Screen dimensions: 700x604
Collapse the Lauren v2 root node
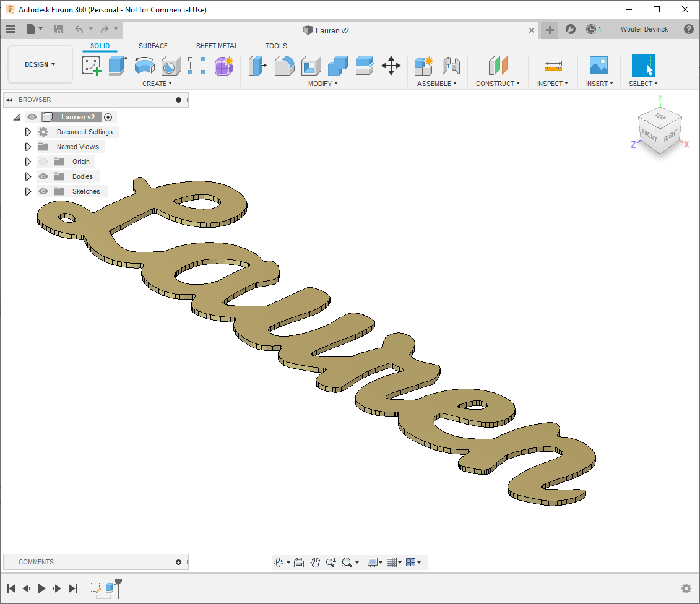pos(17,117)
